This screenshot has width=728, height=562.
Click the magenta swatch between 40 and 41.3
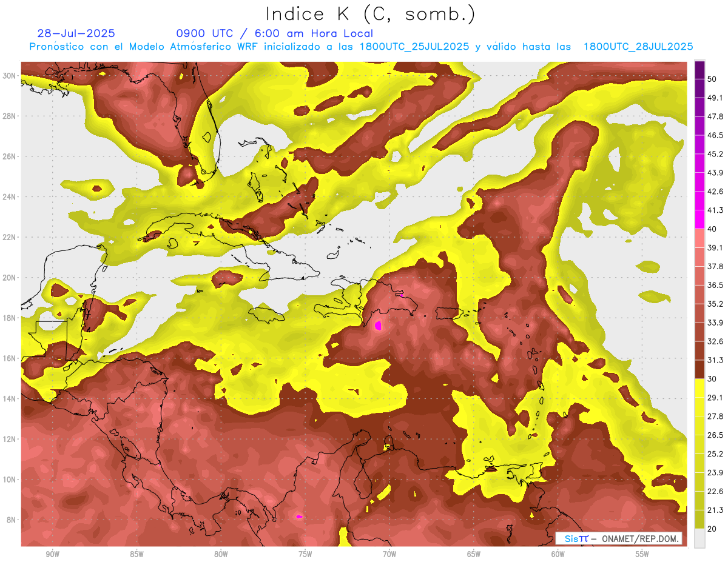(699, 219)
